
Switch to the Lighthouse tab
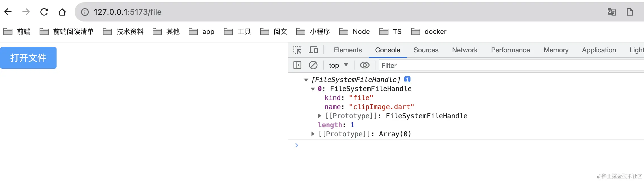(637, 50)
